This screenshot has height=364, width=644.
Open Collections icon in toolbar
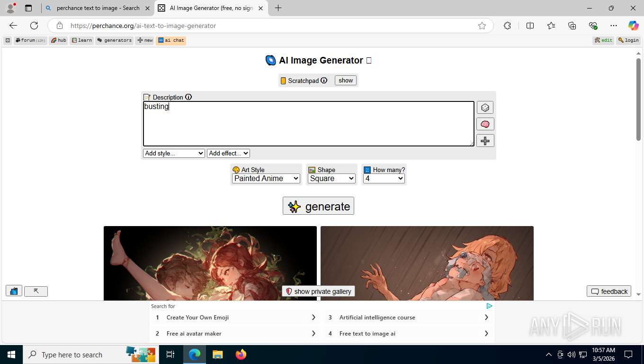pos(572,26)
